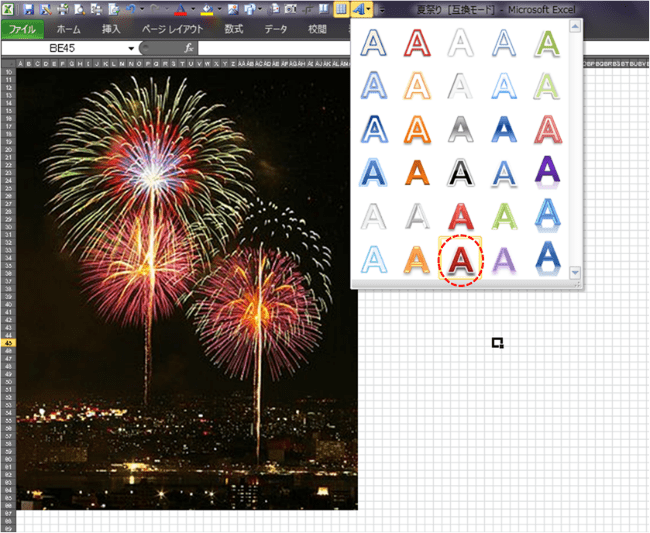Select the dark red WordArt style circled in red

[461, 259]
